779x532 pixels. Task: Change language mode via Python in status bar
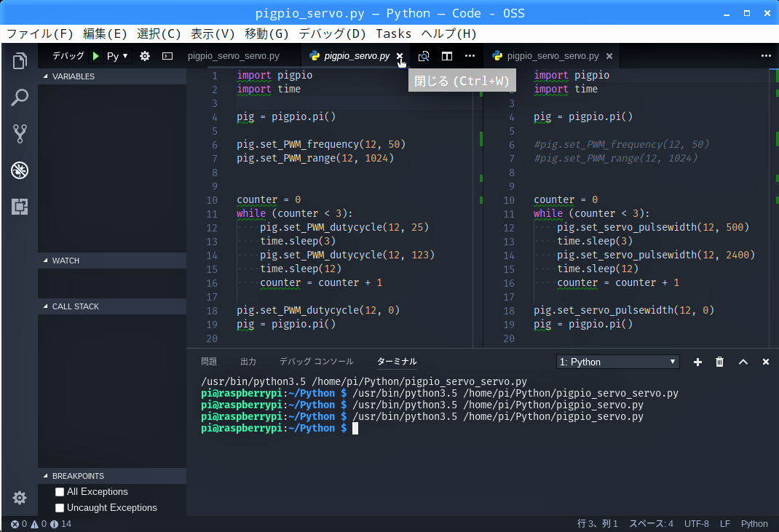[754, 524]
